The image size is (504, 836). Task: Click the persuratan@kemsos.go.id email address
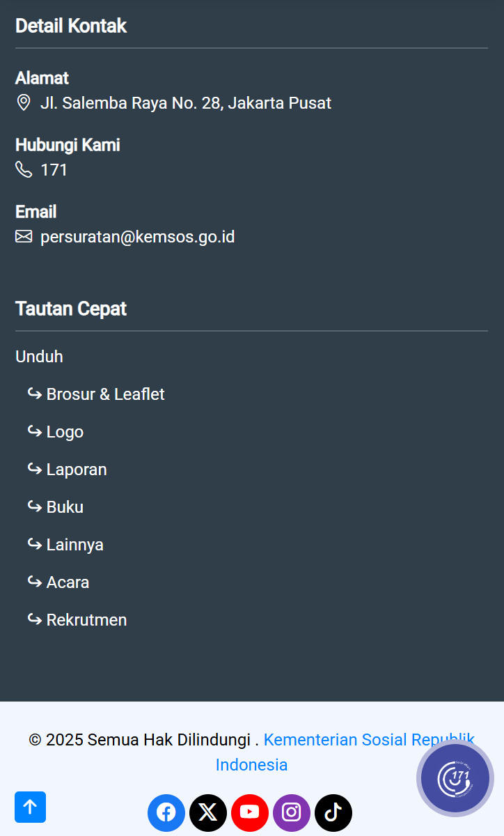click(137, 237)
